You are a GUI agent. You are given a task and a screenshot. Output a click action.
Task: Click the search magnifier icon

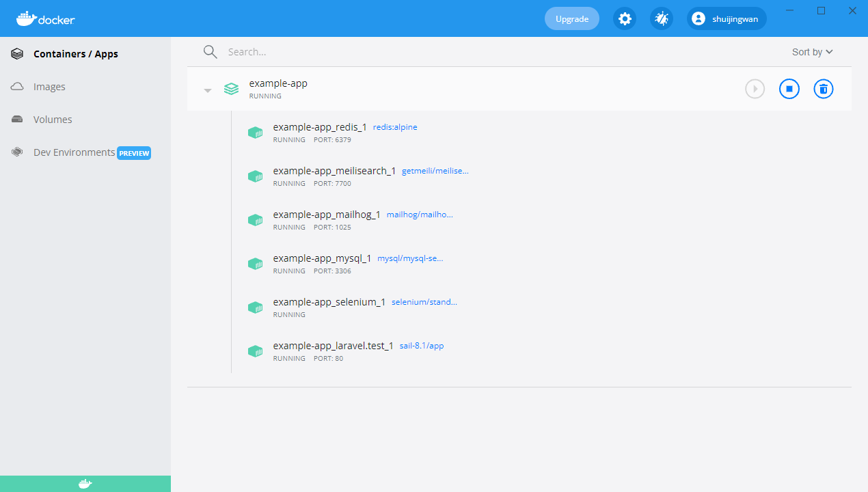[x=210, y=52]
